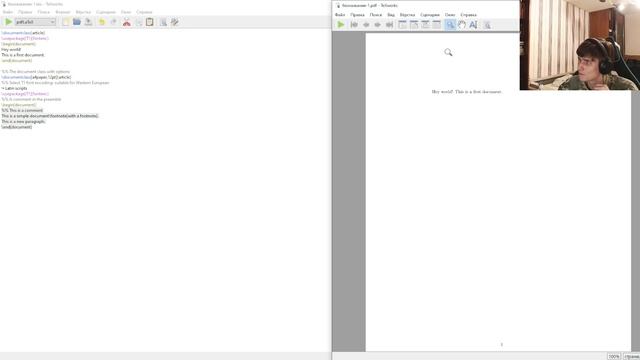
Task: Open Сценарии menu in the PDF window
Action: point(430,15)
